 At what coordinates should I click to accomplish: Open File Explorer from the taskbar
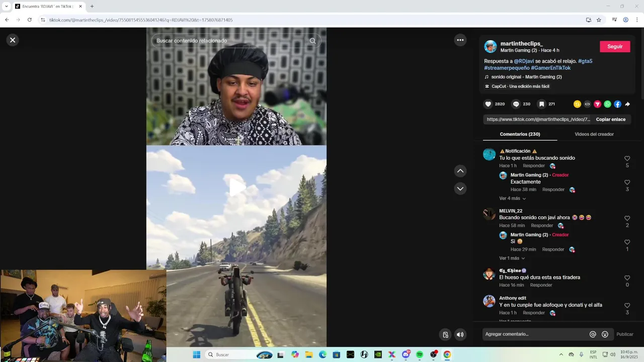pyautogui.click(x=309, y=354)
